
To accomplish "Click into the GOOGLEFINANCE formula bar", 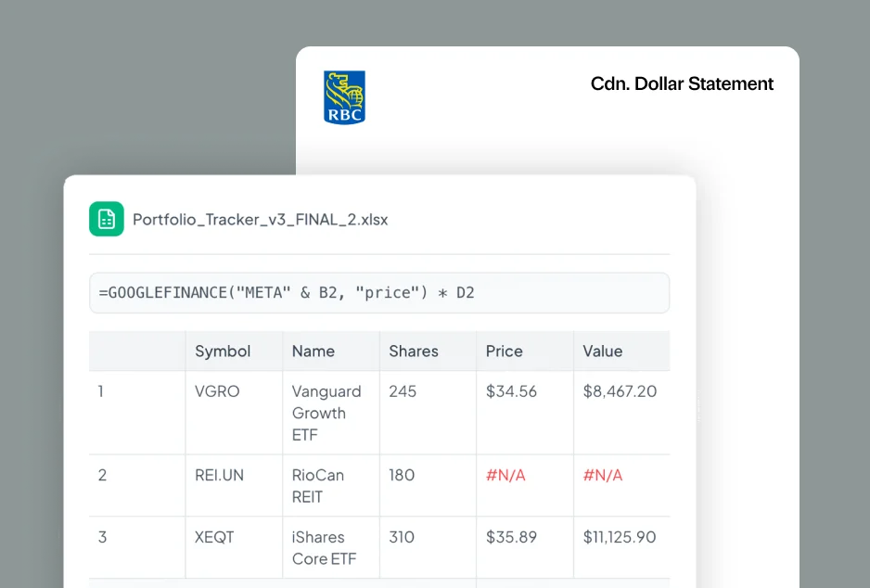I will [x=378, y=293].
